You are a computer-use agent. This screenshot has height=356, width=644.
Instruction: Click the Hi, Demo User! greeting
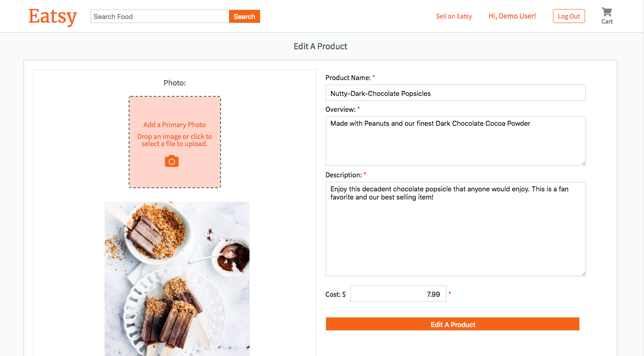coord(512,16)
